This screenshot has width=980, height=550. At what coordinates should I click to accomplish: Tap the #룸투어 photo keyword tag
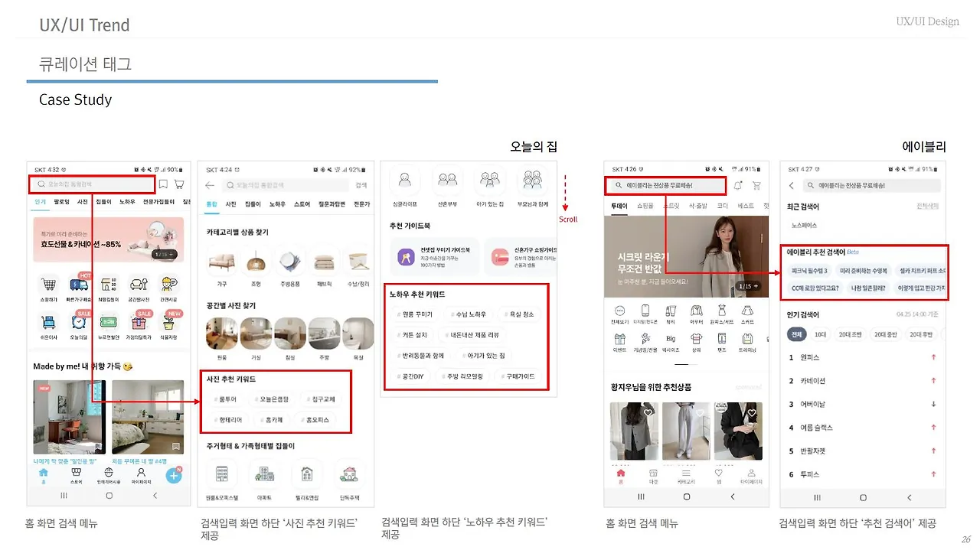(225, 399)
